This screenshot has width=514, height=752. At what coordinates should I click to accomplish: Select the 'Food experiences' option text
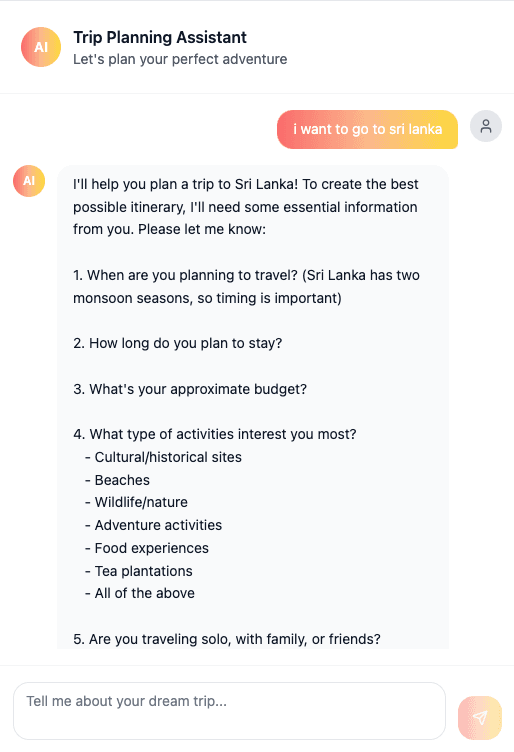[x=152, y=548]
